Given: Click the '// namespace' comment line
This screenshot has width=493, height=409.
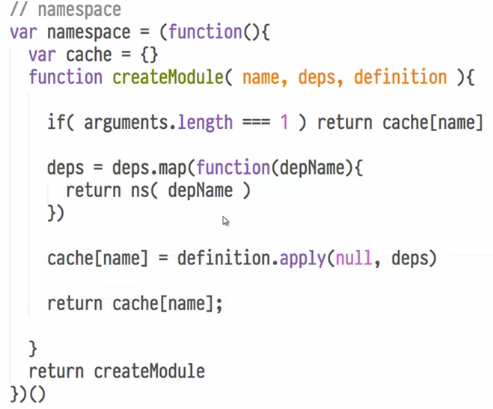Looking at the screenshot, I should 66,10.
